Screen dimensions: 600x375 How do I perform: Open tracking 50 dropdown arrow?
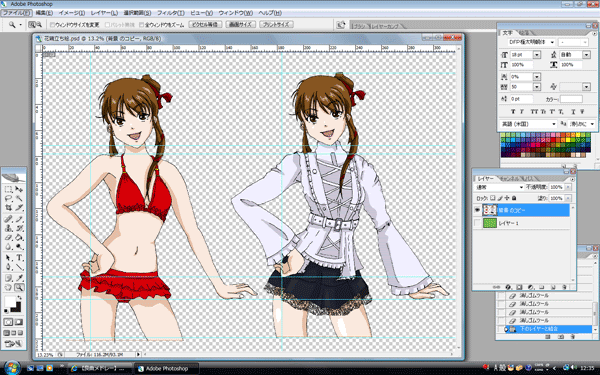pyautogui.click(x=536, y=87)
